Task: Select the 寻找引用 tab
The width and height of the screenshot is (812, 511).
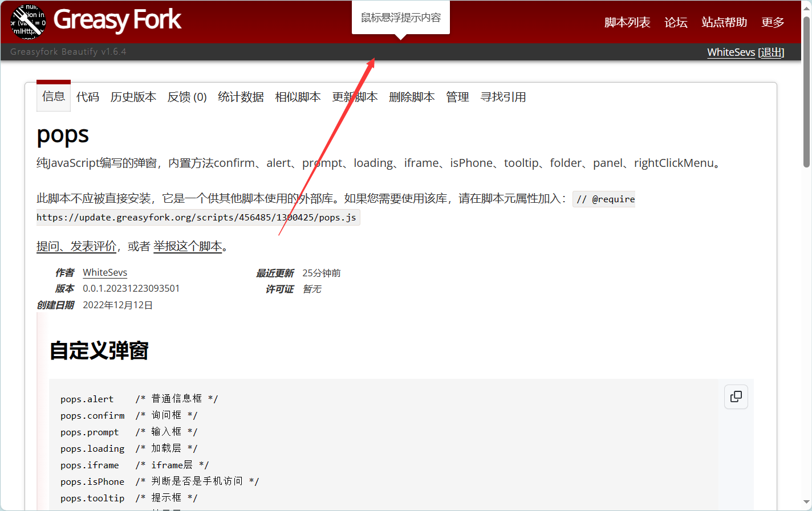Action: tap(503, 97)
